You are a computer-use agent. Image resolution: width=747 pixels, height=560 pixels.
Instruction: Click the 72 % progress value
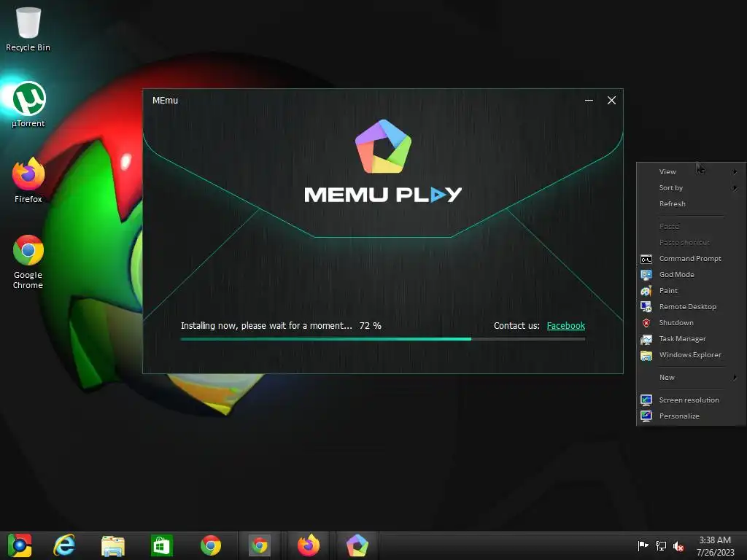click(x=370, y=326)
